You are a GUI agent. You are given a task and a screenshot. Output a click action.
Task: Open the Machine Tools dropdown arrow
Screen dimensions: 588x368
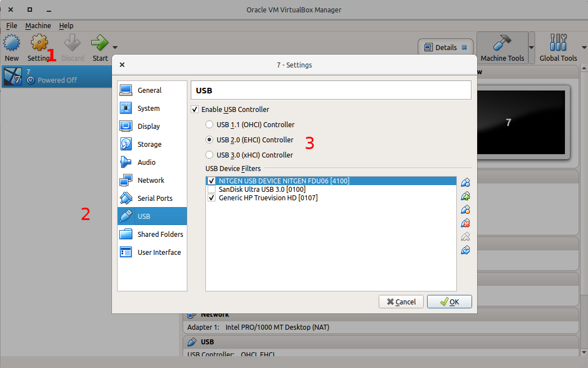[x=531, y=48]
